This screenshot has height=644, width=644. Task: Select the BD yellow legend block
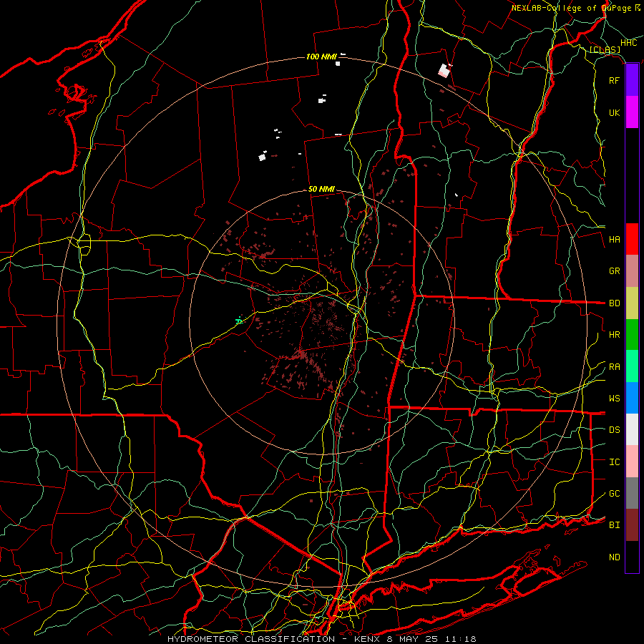(632, 303)
